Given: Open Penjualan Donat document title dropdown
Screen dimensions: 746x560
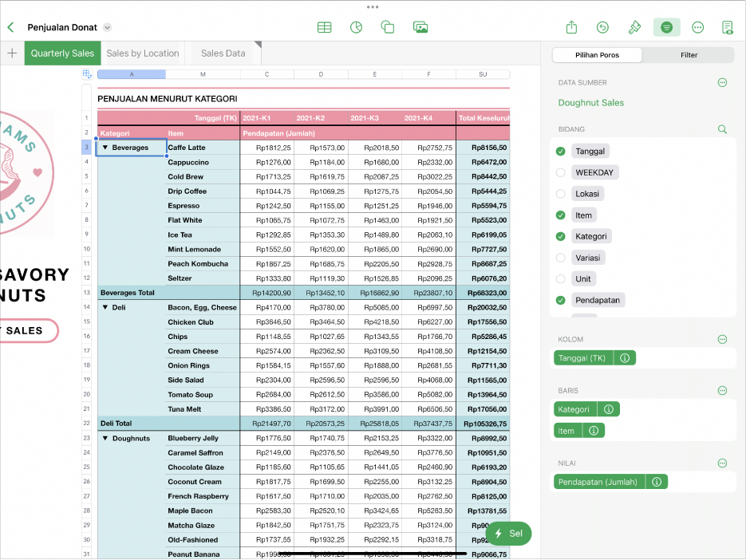Looking at the screenshot, I should [108, 28].
